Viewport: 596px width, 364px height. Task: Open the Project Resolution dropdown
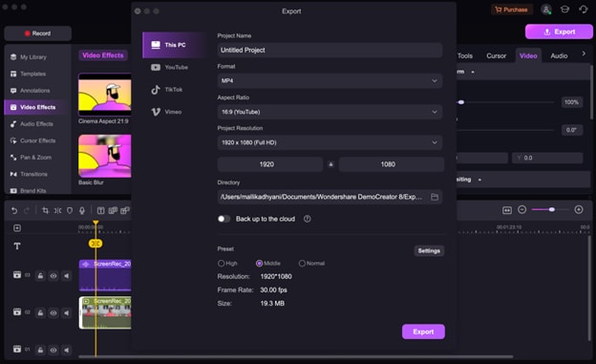tap(330, 142)
